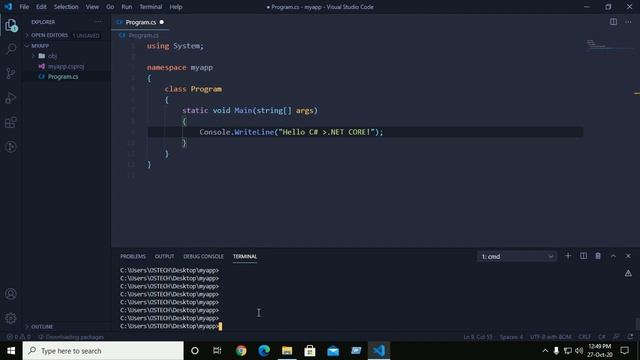
Task: Open the Extensions view
Action: coord(11,122)
